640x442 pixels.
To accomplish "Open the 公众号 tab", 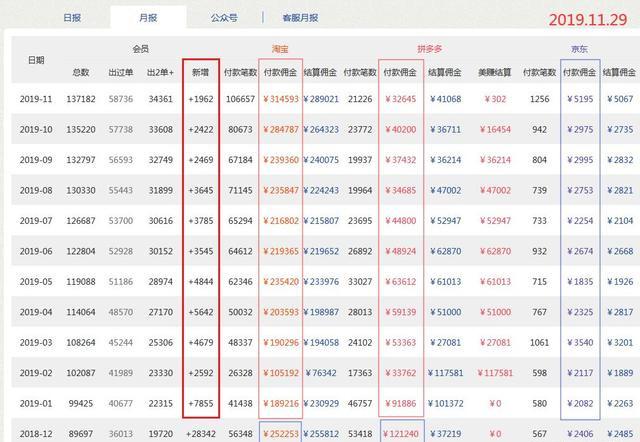I will point(224,18).
